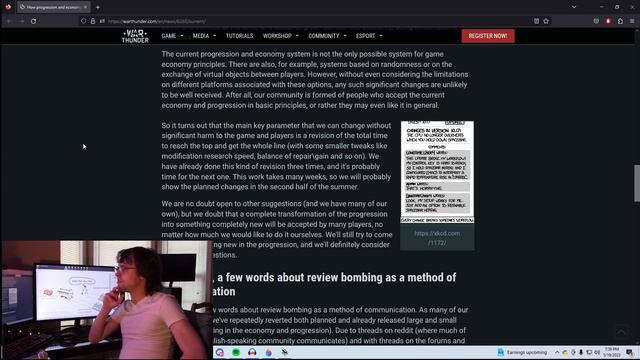
Task: Open the xkcd comic thumbnail image
Action: click(x=437, y=172)
